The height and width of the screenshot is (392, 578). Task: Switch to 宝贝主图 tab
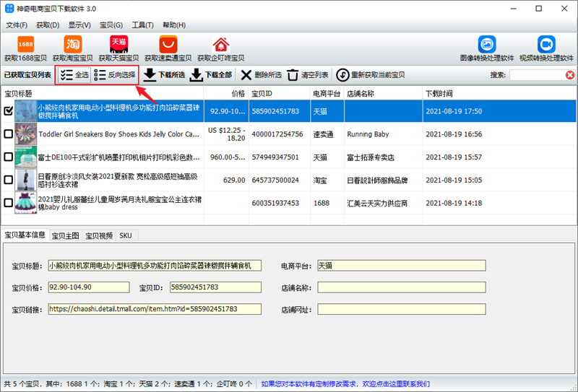point(65,235)
